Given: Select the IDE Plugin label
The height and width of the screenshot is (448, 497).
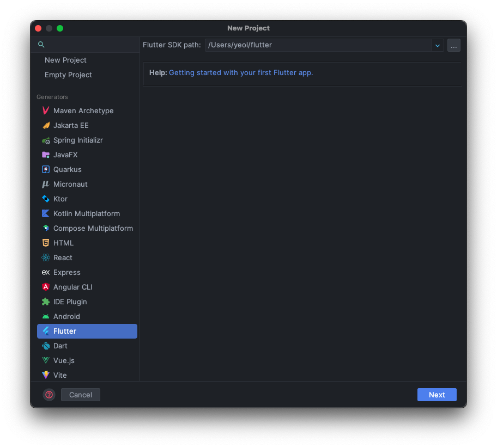Looking at the screenshot, I should tap(70, 302).
